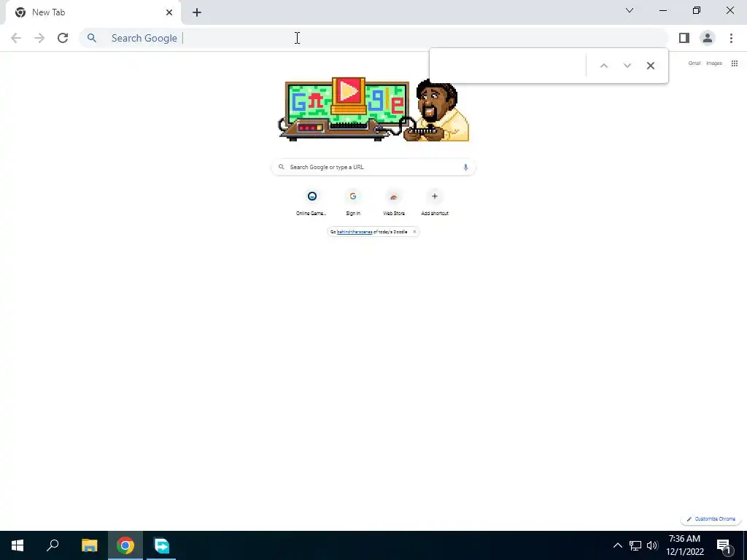Open the profile avatar menu
The width and height of the screenshot is (747, 560).
[x=708, y=38]
